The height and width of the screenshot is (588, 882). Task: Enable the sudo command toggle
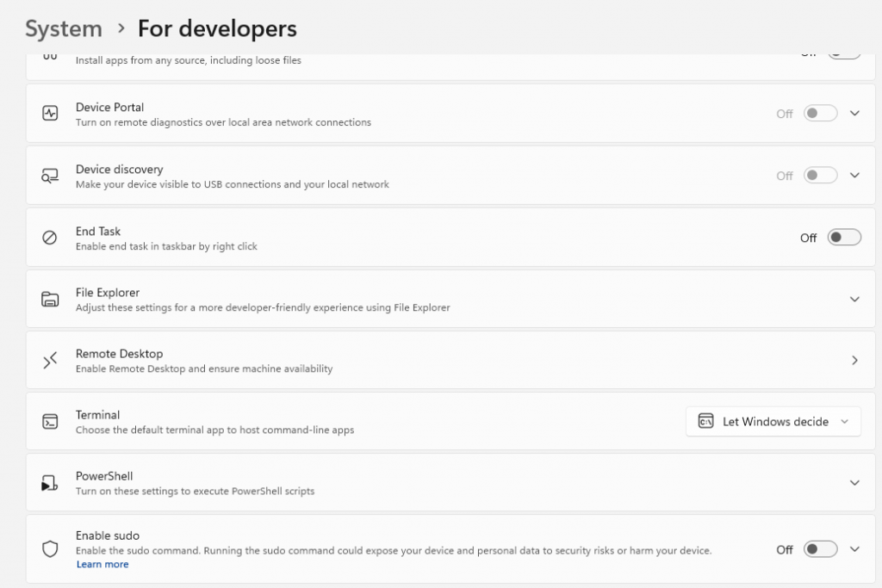pyautogui.click(x=819, y=549)
